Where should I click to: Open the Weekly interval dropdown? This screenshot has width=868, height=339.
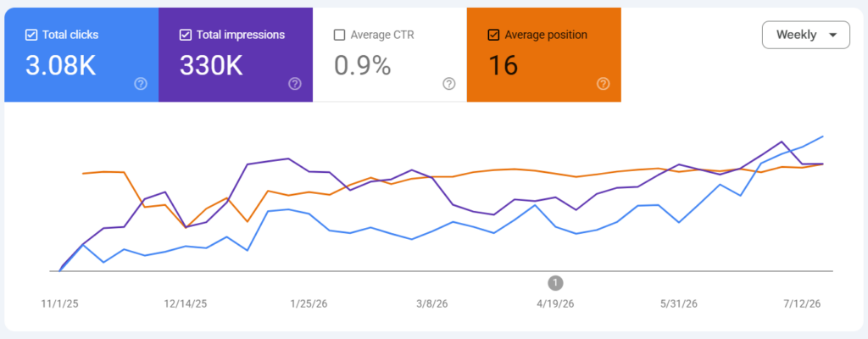point(806,35)
